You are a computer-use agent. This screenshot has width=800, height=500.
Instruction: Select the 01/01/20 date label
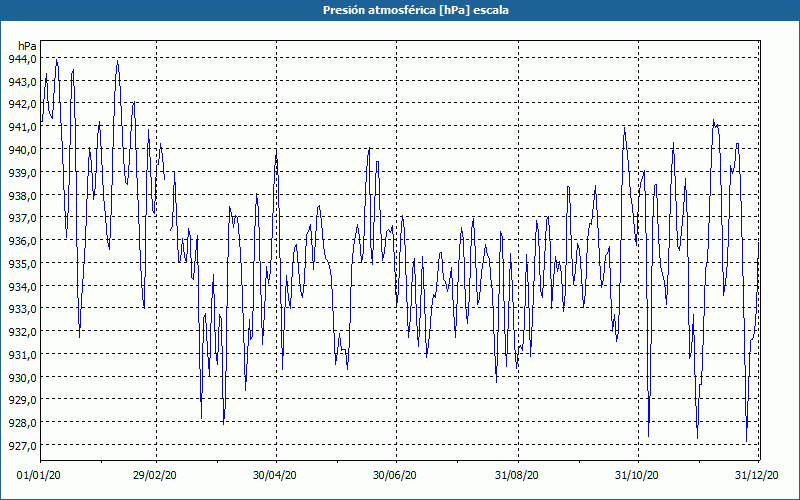[x=39, y=475]
